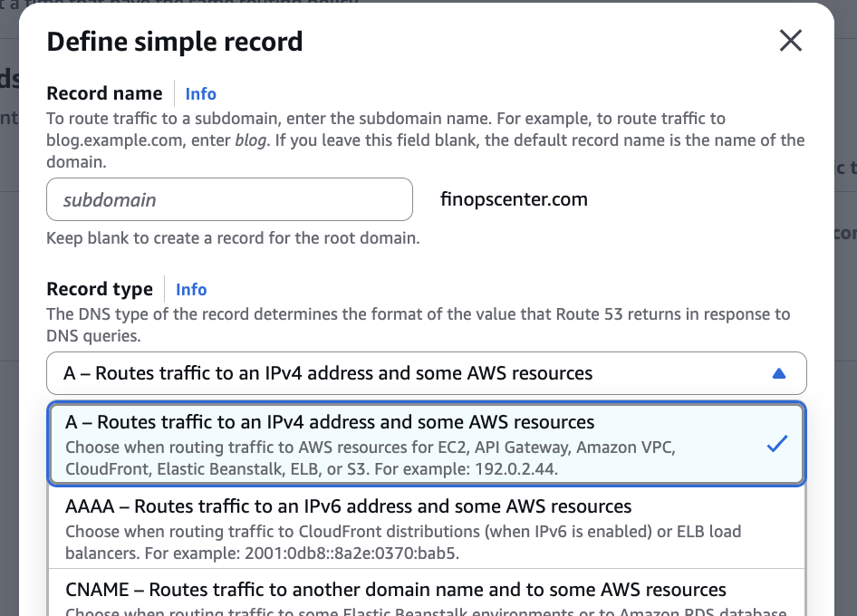Viewport: 857px width, 616px height.
Task: Collapse the Record type combo box
Action: 426,373
